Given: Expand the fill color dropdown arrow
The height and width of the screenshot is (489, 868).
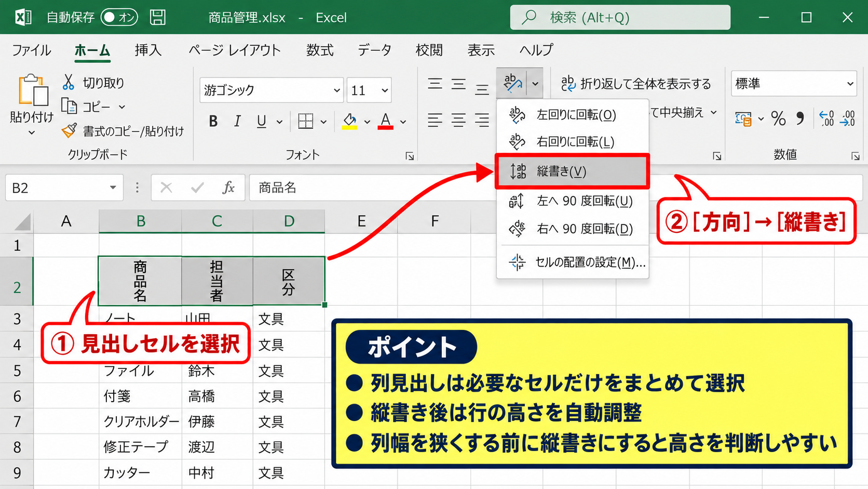Looking at the screenshot, I should (367, 122).
